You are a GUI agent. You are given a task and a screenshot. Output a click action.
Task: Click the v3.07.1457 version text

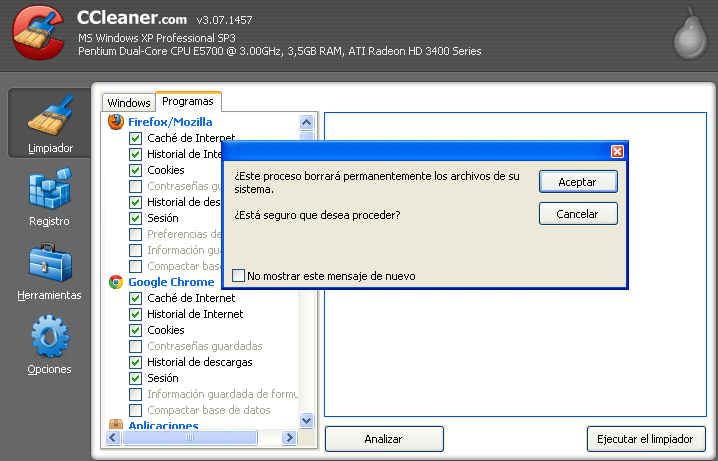tap(224, 20)
